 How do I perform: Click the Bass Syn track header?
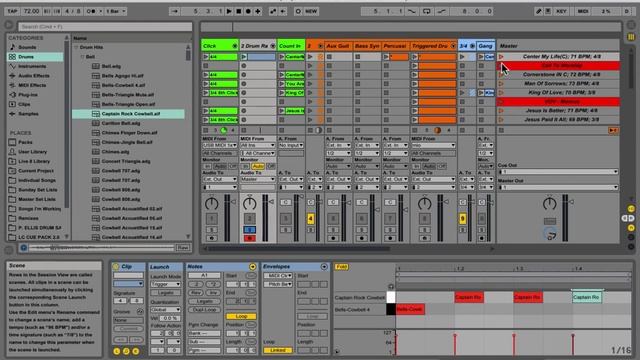367,46
